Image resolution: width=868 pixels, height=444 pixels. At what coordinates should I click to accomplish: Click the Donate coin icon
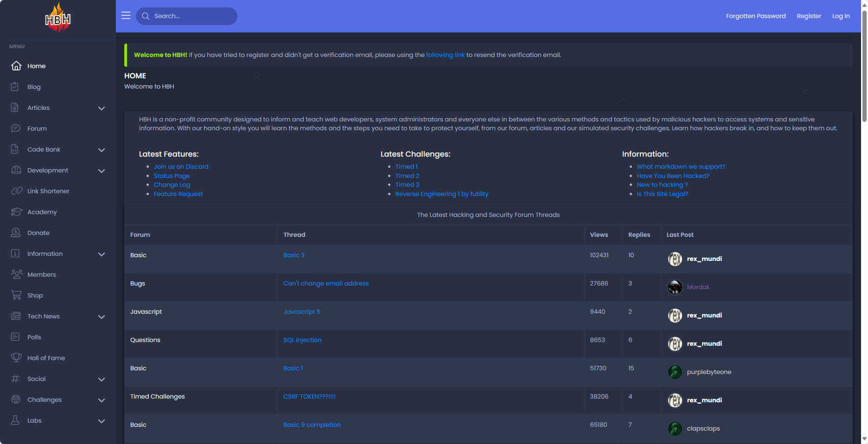[x=16, y=233]
